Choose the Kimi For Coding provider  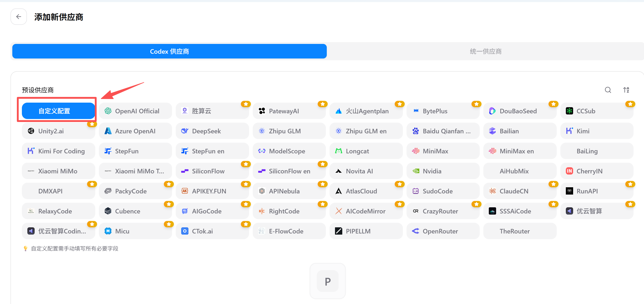[59, 151]
